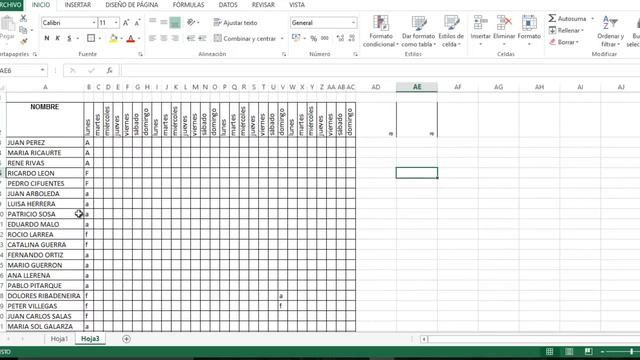Apply the yellow fill color
Screen dimensions: 640x360
pos(113,39)
